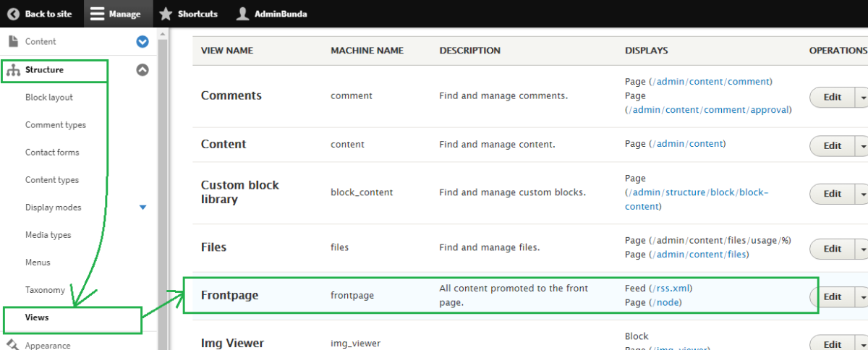
Task: Open Edit dropdown arrow for Files view
Action: coord(862,249)
